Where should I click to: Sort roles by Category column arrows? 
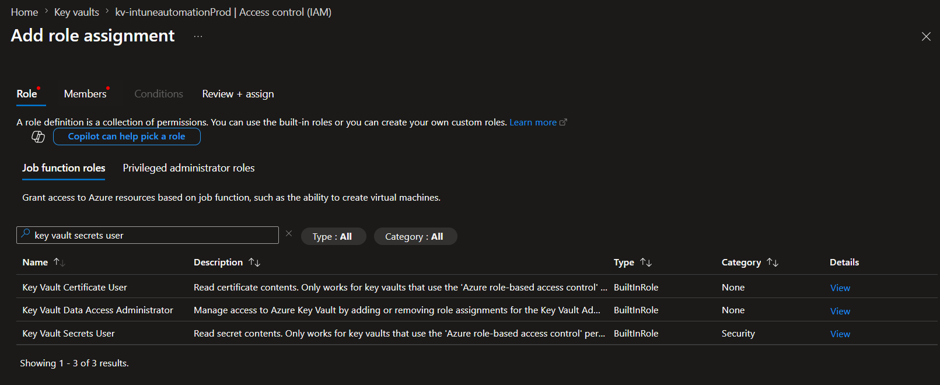(772, 263)
